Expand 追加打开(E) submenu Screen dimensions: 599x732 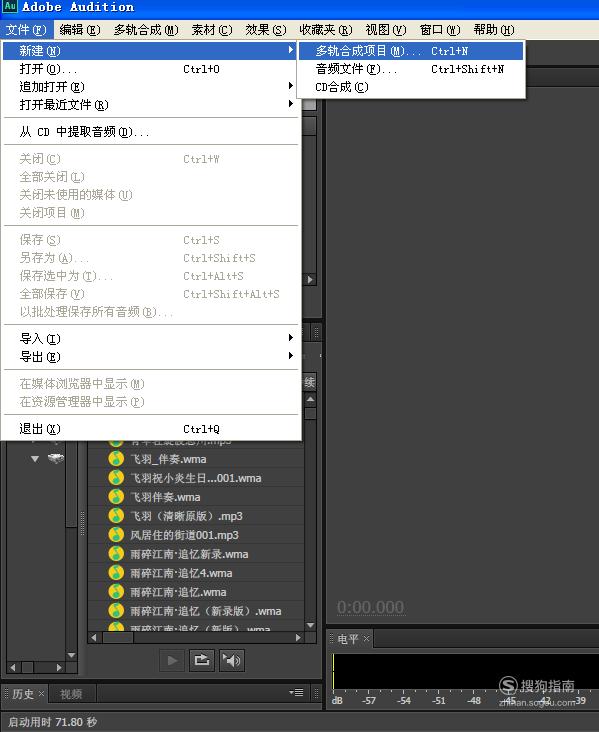150,87
